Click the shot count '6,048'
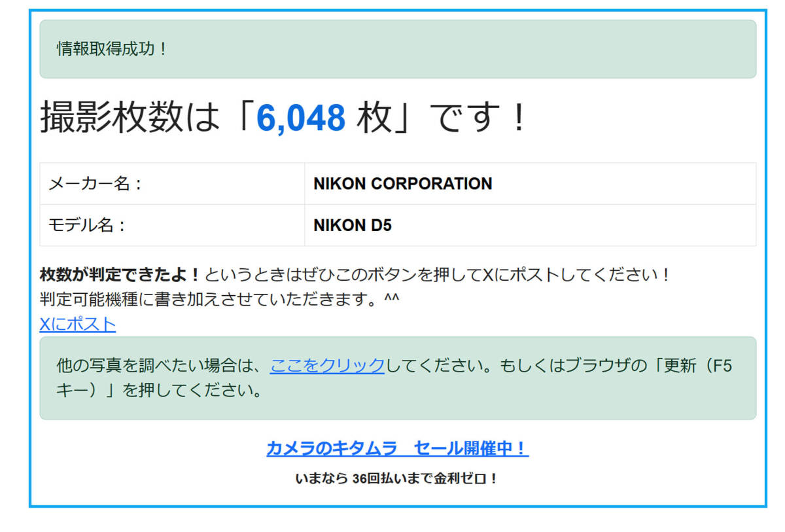785x532 pixels. 300,118
